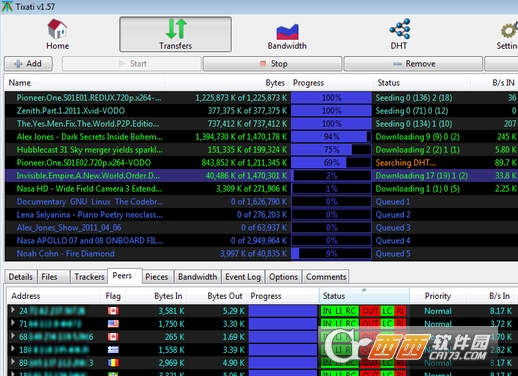
Task: Sort transfers by Progress column header
Action: 331,83
